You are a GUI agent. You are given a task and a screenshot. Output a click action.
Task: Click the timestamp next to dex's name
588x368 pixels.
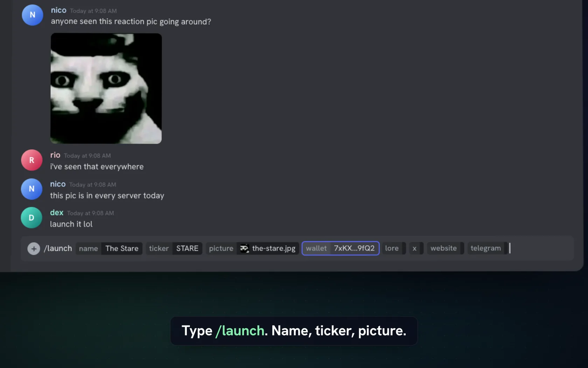pos(90,213)
